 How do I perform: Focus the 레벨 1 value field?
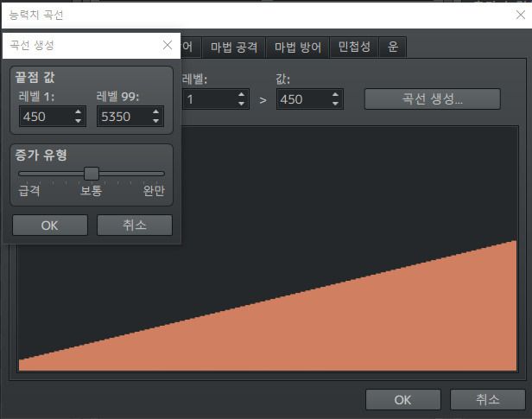click(x=46, y=117)
